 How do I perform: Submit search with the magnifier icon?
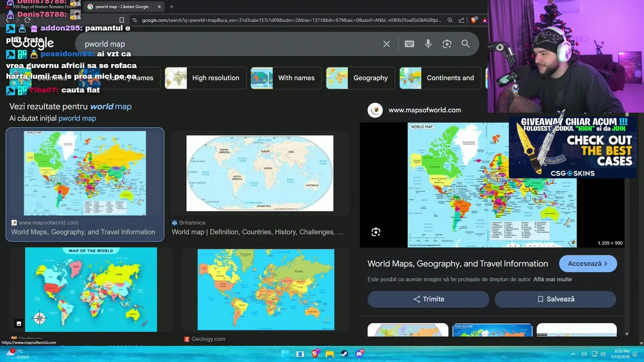(x=465, y=44)
